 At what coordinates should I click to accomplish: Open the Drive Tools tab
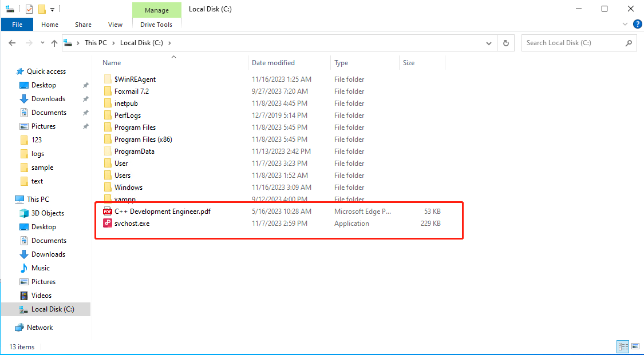pyautogui.click(x=156, y=25)
